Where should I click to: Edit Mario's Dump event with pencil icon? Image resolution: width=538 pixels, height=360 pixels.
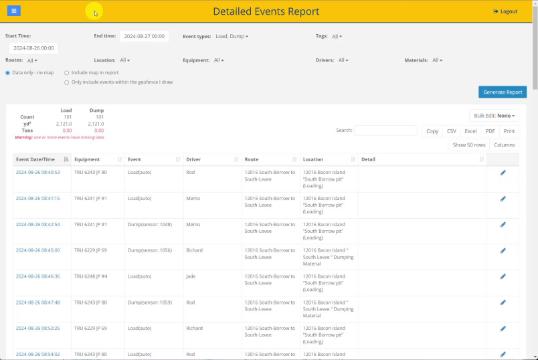pyautogui.click(x=503, y=224)
